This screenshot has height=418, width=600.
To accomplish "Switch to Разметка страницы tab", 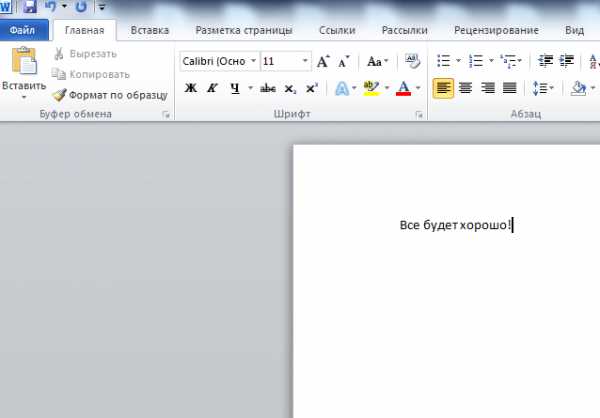I will tap(244, 30).
